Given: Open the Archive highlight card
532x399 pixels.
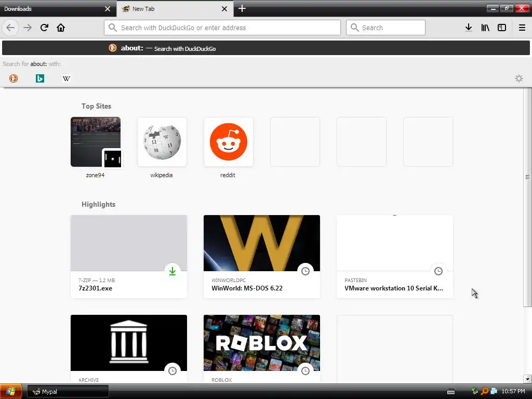Looking at the screenshot, I should (x=129, y=349).
